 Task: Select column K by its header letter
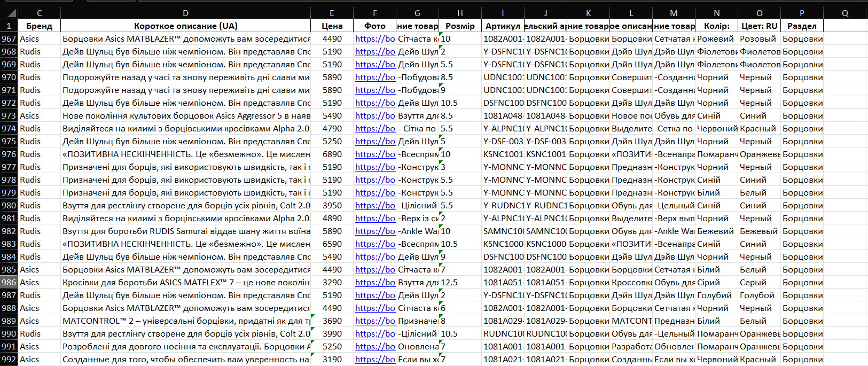(589, 13)
